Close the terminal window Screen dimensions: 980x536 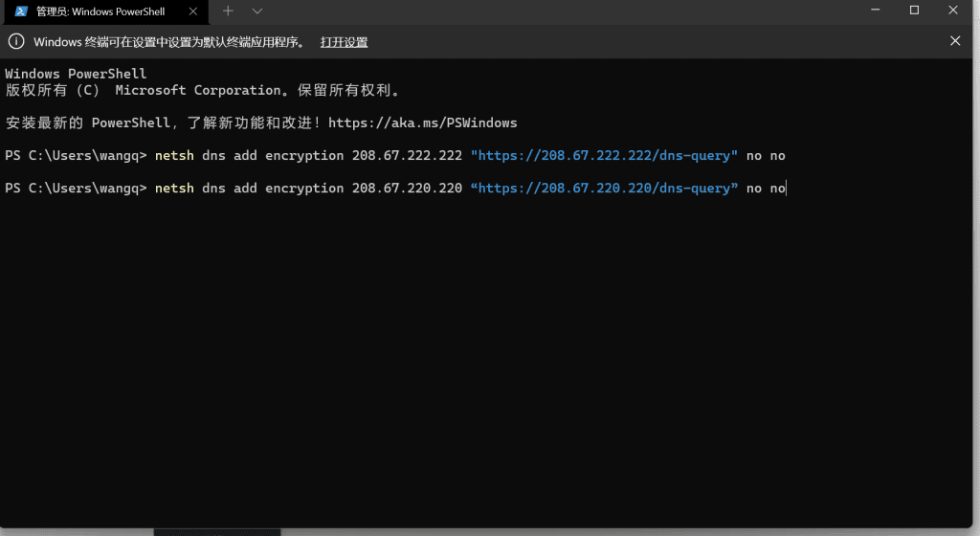pyautogui.click(x=953, y=11)
